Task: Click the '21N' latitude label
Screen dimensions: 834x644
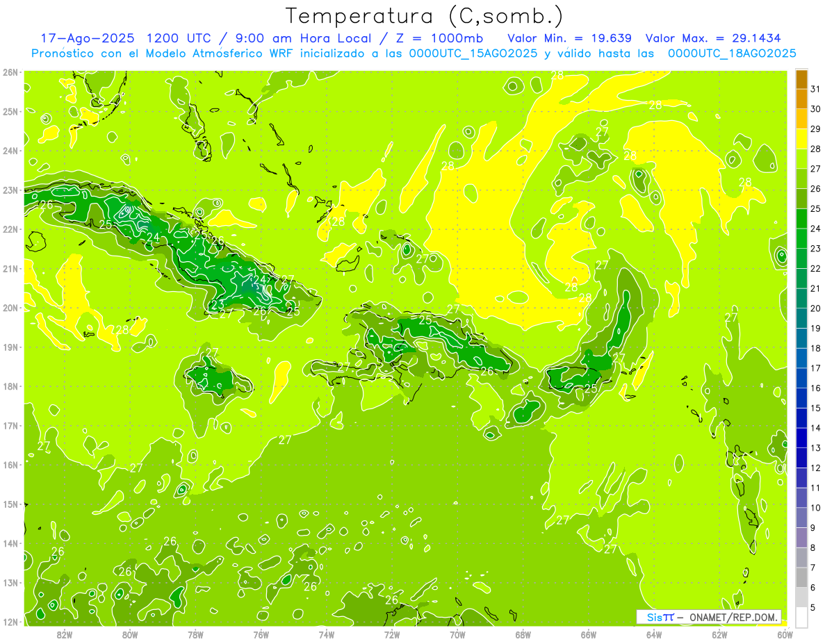Action: [x=10, y=269]
